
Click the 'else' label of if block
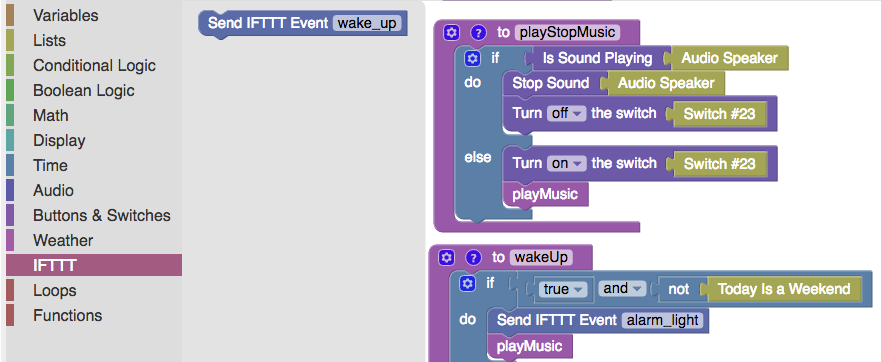(478, 157)
